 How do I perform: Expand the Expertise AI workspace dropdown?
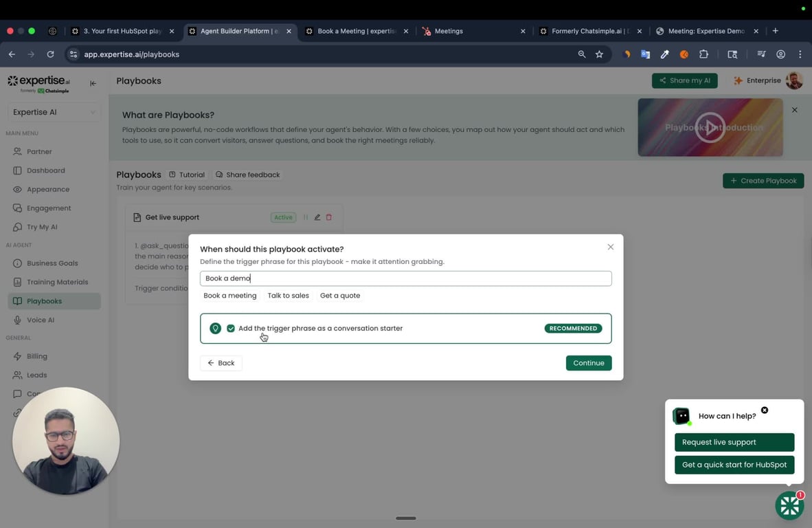[54, 112]
